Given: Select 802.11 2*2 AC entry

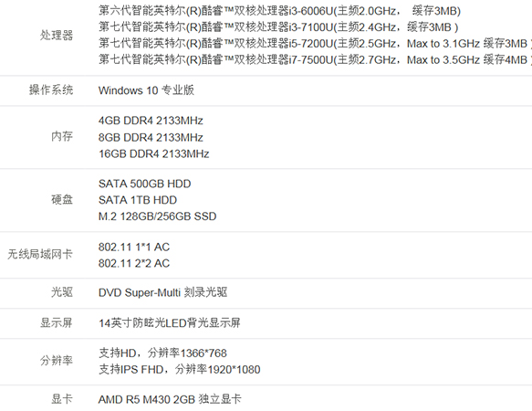Looking at the screenshot, I should coord(134,263).
